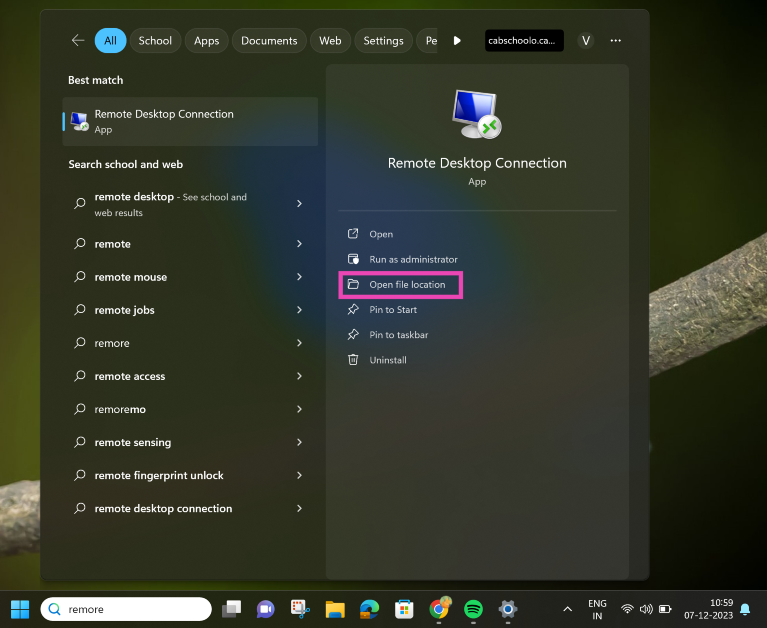Open the Task View icon
The width and height of the screenshot is (767, 628).
231,608
